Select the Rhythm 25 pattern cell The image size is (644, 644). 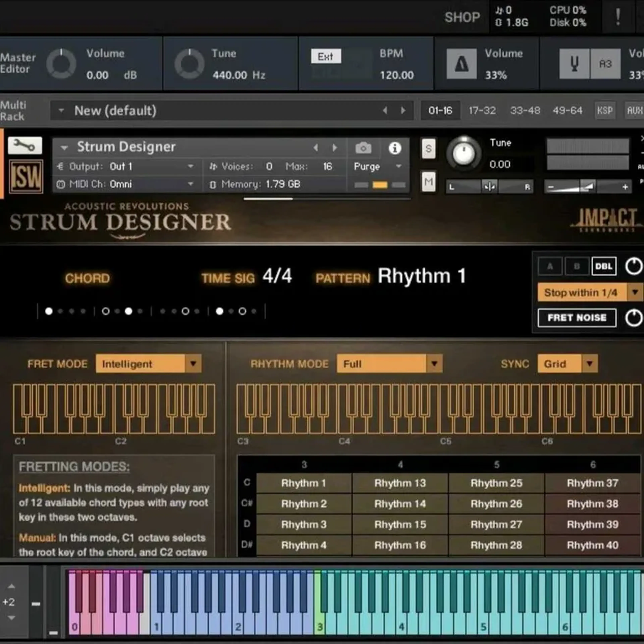pos(496,483)
